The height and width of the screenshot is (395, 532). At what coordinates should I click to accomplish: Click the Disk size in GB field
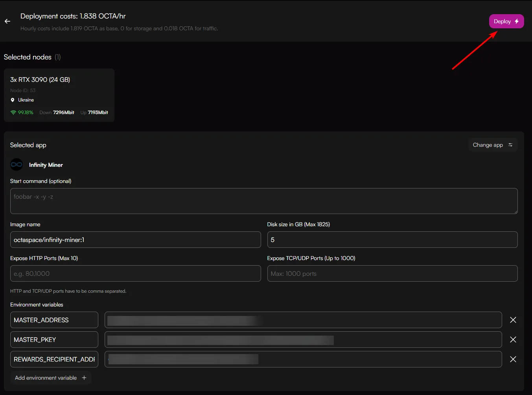(392, 240)
